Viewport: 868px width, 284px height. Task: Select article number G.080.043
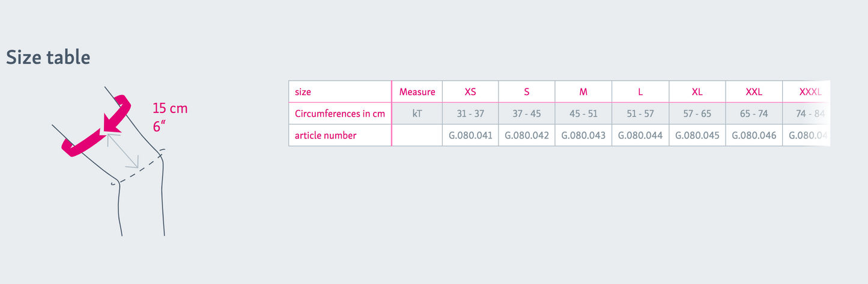[x=583, y=135]
